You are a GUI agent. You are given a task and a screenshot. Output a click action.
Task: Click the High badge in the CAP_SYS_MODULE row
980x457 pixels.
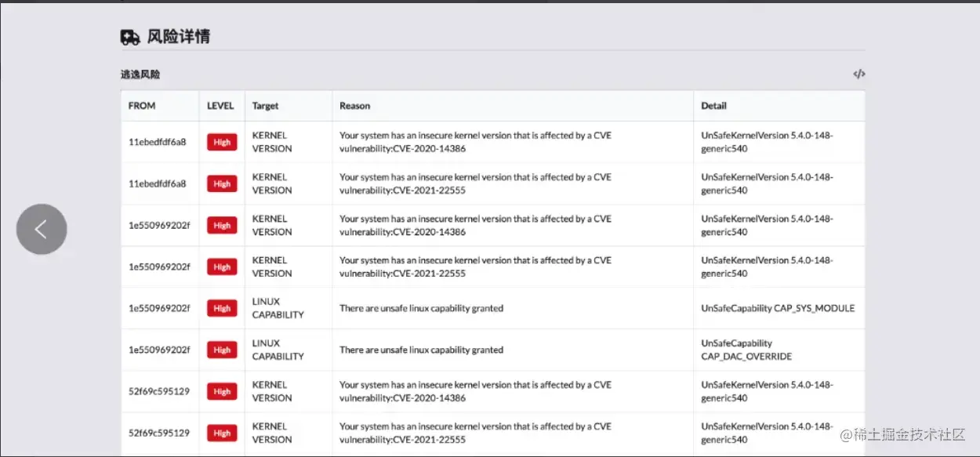(x=222, y=309)
